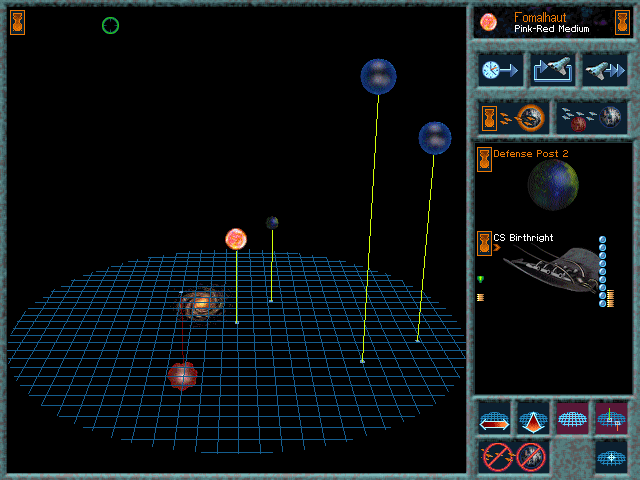Image resolution: width=640 pixels, height=480 pixels.
Task: Click the small dark planet near the star
Action: click(x=272, y=223)
